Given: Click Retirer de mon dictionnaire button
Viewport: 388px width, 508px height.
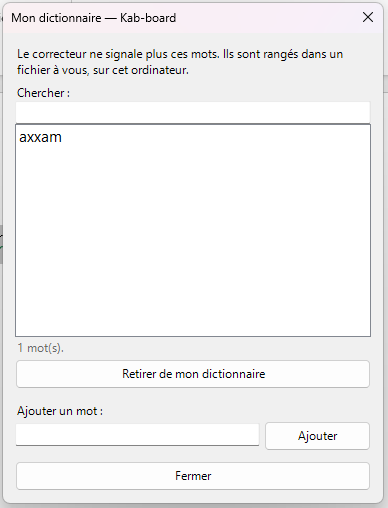Looking at the screenshot, I should [x=193, y=374].
